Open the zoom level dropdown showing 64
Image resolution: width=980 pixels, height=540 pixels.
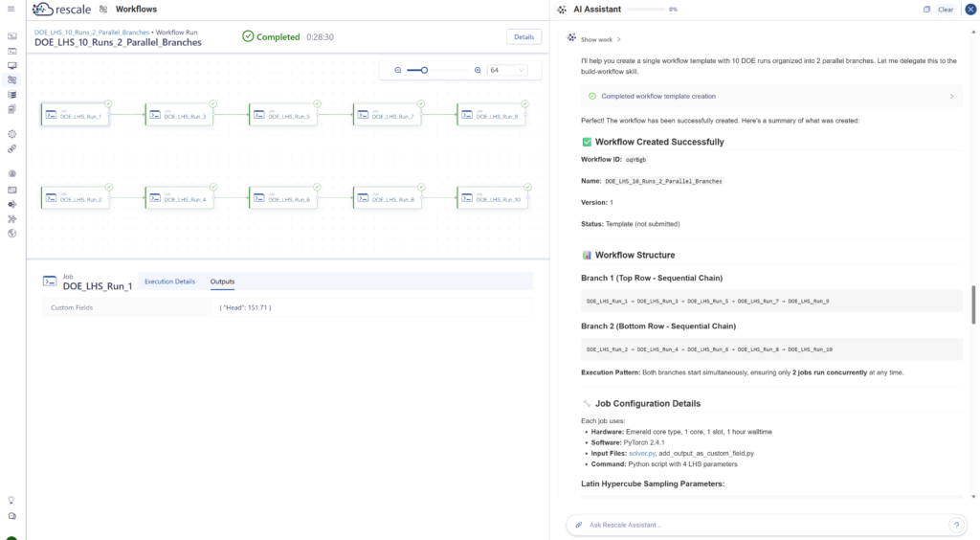click(507, 70)
